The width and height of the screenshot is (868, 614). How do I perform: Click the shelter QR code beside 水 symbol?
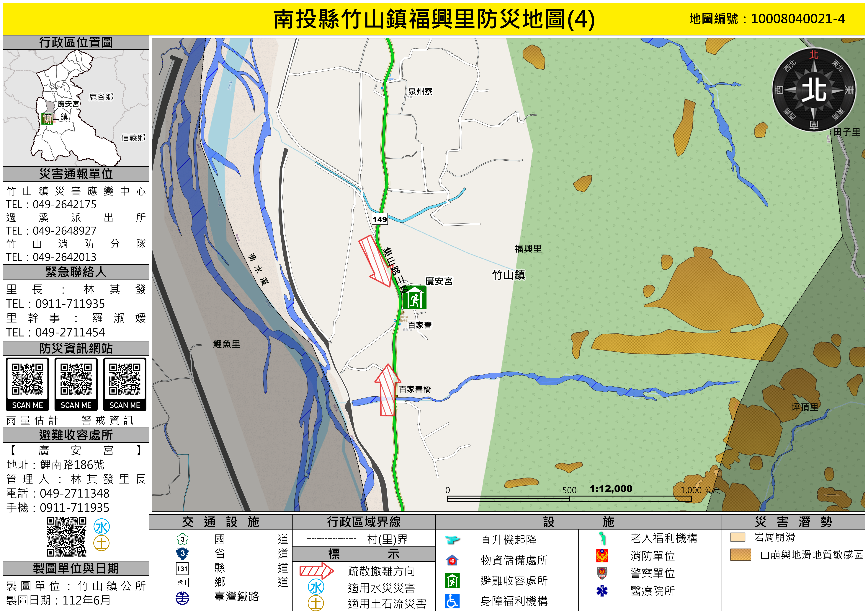67,537
